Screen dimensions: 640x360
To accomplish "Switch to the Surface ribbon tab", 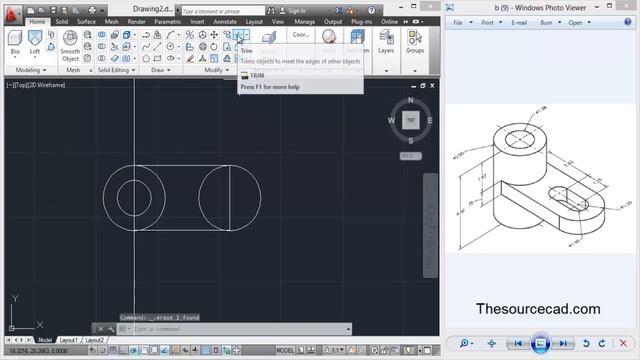I will coord(86,21).
